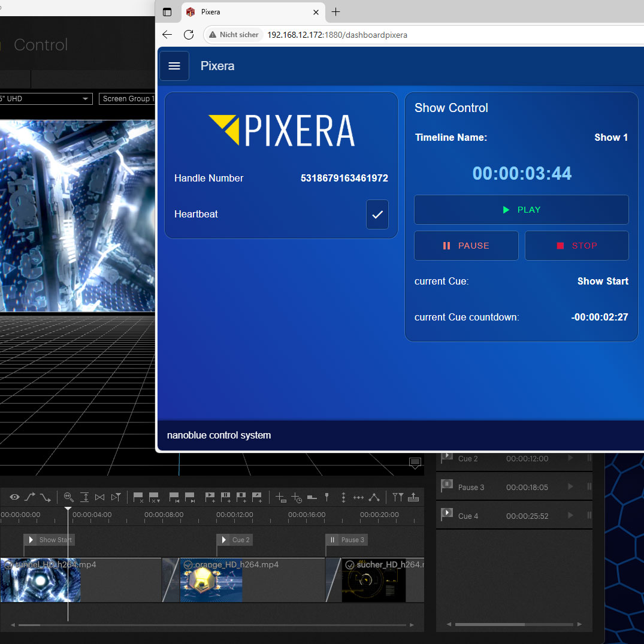The width and height of the screenshot is (644, 644).
Task: Click the Cue 2 marker on the timeline
Action: tap(234, 540)
